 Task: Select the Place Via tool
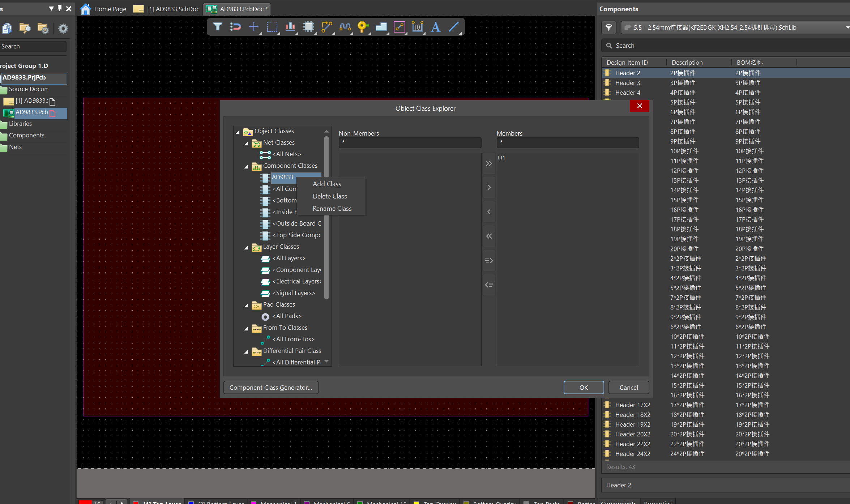click(362, 27)
